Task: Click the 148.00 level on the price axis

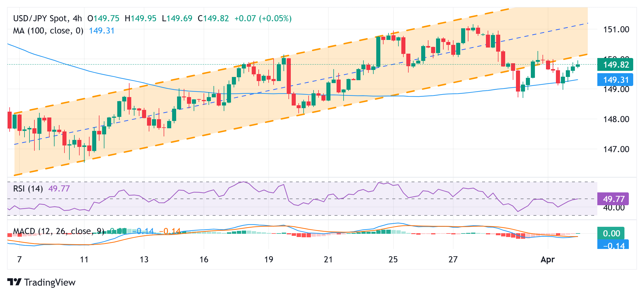Action: 616,119
